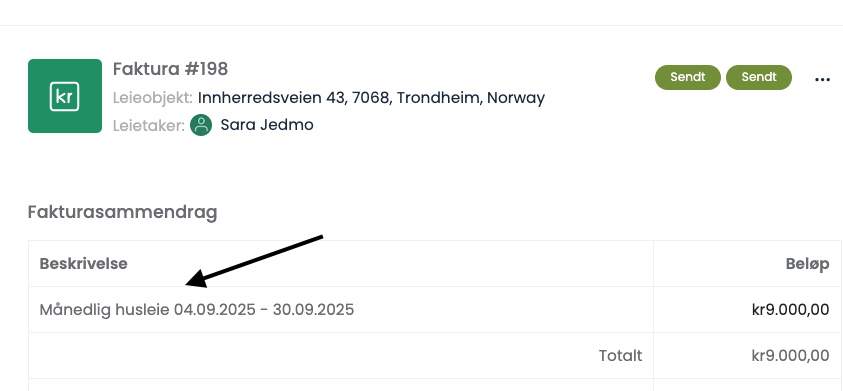Click the Faktura #198 title

[170, 69]
